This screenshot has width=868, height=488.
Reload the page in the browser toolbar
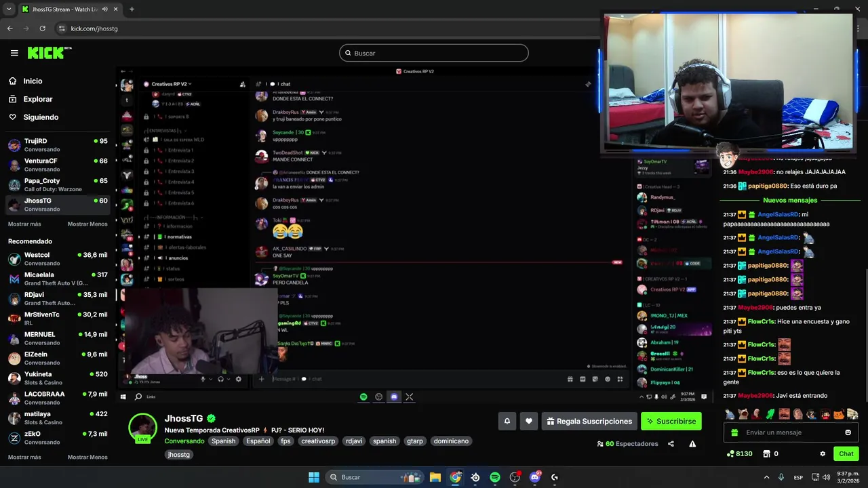42,28
